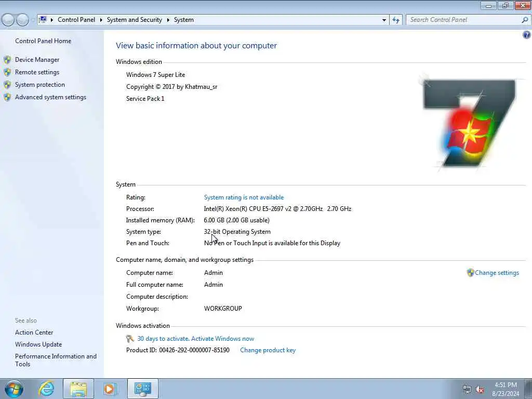Screen dimensions: 532x399
Task: Select Control Panel in the breadcrumb
Action: coord(76,20)
